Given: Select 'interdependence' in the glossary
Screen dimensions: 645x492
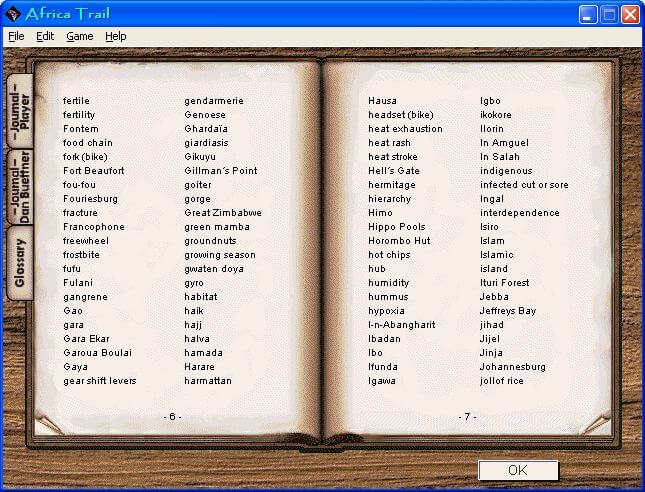Looking at the screenshot, I should click(520, 213).
